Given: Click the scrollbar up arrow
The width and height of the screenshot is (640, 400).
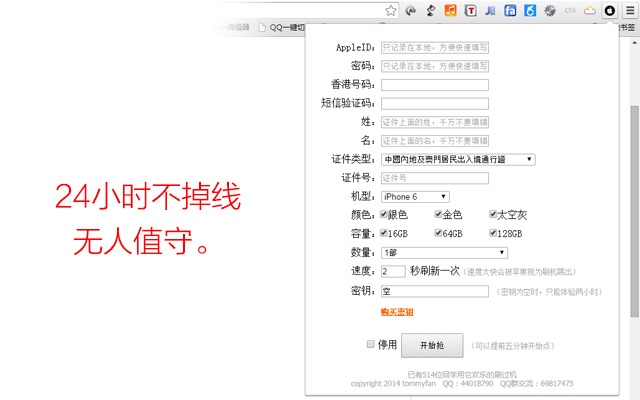Looking at the screenshot, I should 634,42.
